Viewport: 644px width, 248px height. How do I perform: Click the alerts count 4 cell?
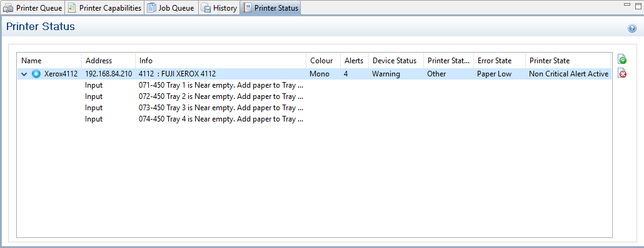click(346, 74)
